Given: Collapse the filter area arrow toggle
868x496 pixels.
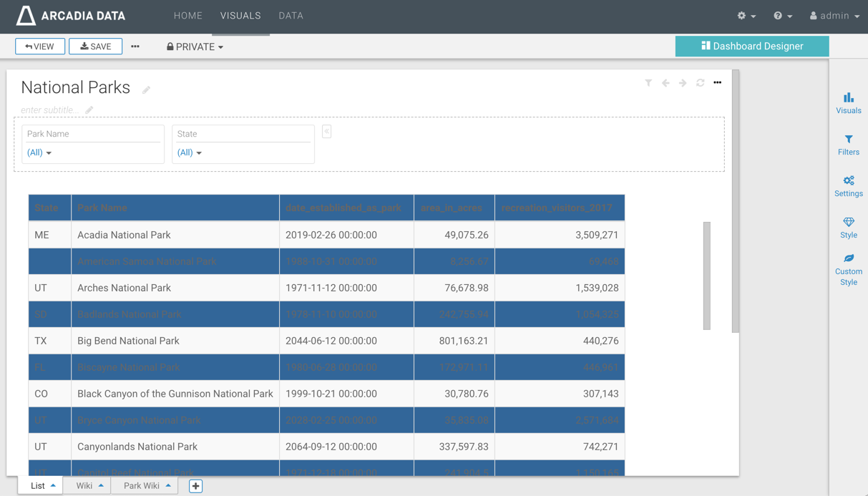Looking at the screenshot, I should pos(326,132).
